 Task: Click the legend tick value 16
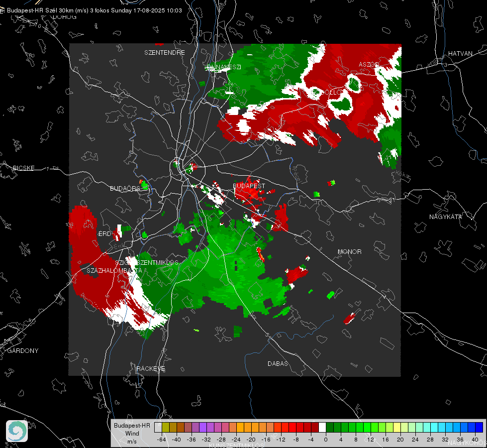pos(386,440)
